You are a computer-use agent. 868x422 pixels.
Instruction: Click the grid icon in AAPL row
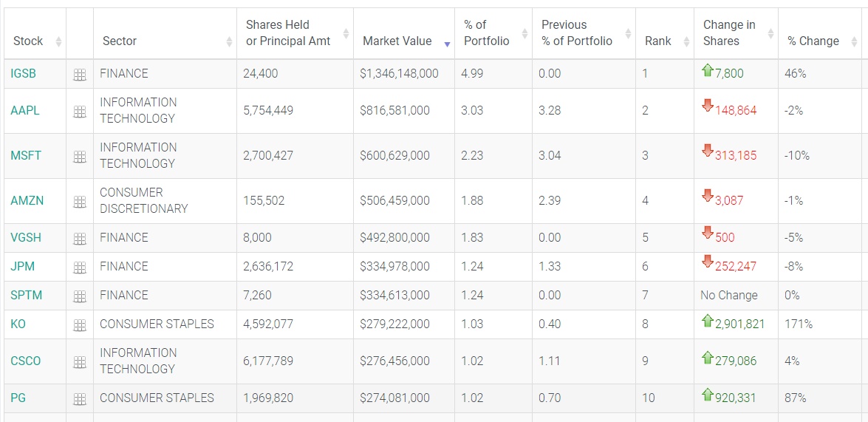coord(80,111)
